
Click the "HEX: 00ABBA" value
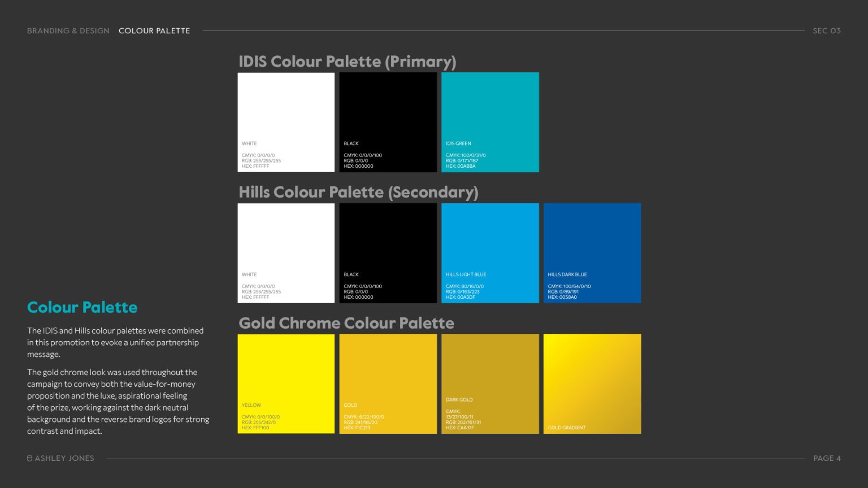point(461,166)
